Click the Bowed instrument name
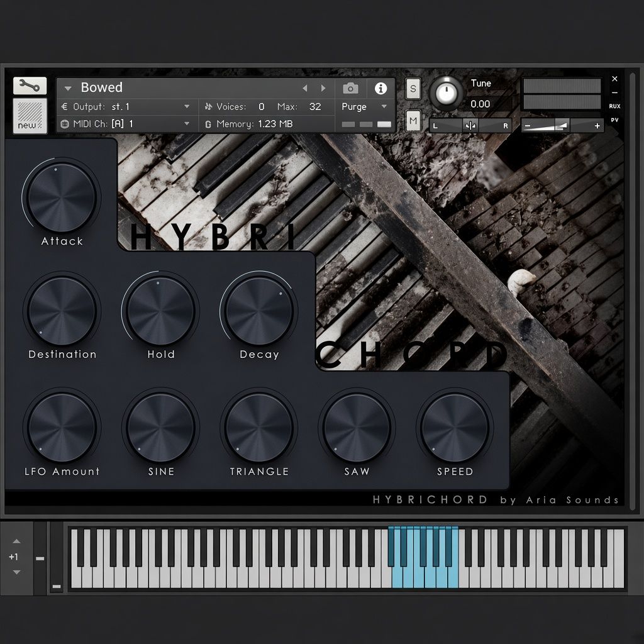Image resolution: width=644 pixels, height=644 pixels. (101, 87)
